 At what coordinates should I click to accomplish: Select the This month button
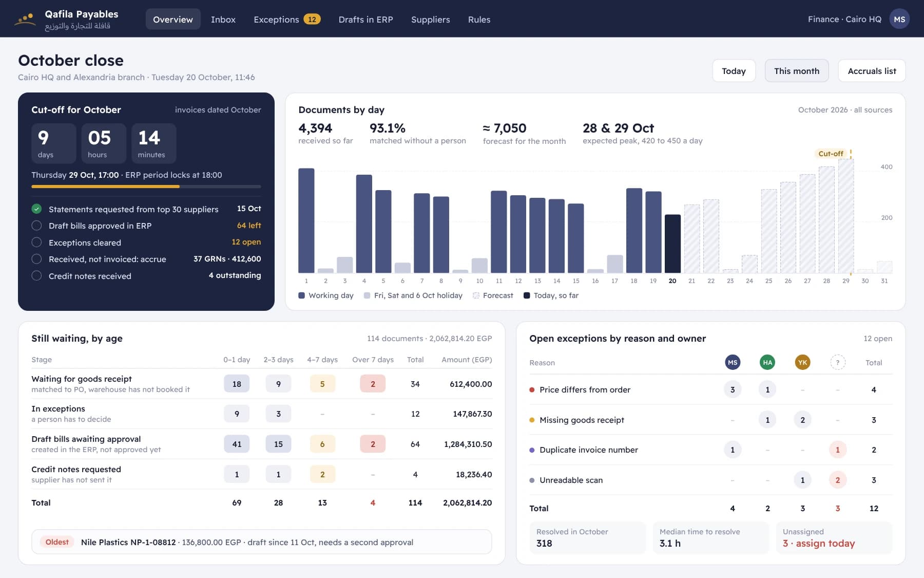click(x=797, y=71)
